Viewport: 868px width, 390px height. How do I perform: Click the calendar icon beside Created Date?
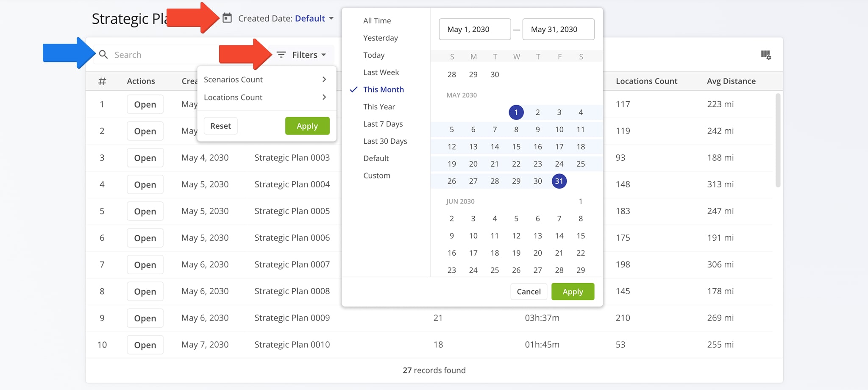(227, 18)
